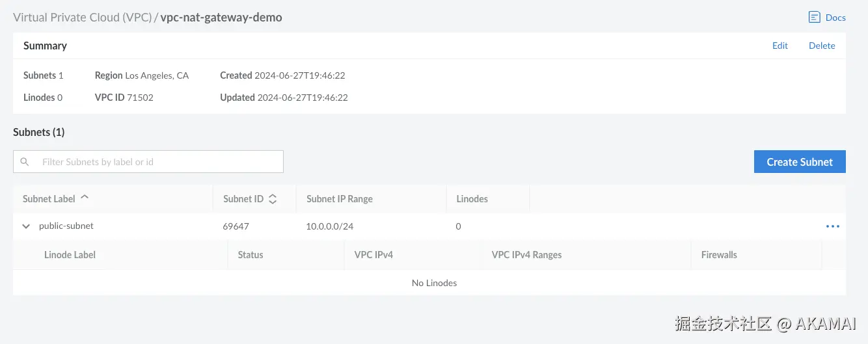Click Edit in the Summary panel
Screen dimensions: 868x344
pos(780,46)
